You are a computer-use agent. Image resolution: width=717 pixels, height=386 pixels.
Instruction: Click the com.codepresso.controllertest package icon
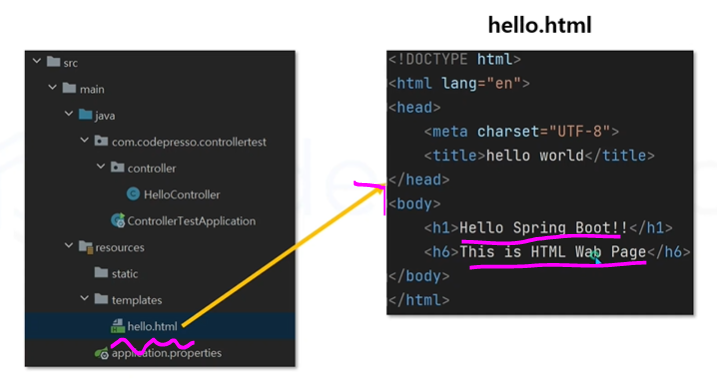click(101, 141)
